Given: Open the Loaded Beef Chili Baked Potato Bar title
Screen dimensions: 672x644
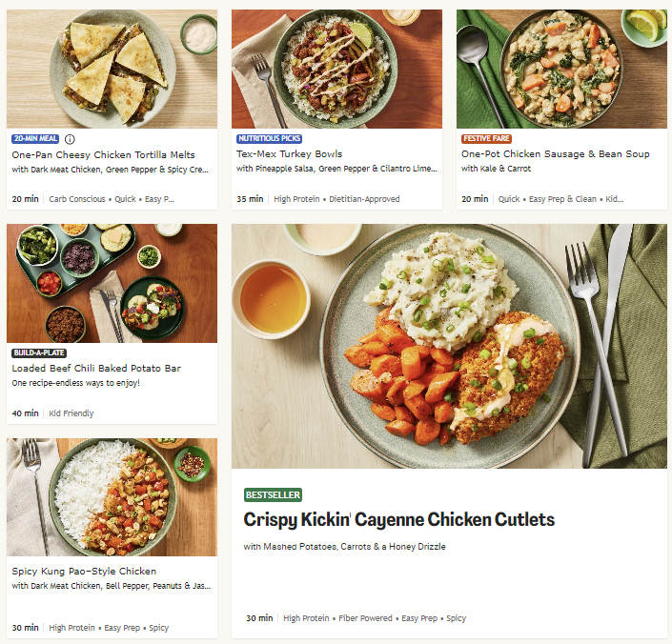Looking at the screenshot, I should 96,368.
